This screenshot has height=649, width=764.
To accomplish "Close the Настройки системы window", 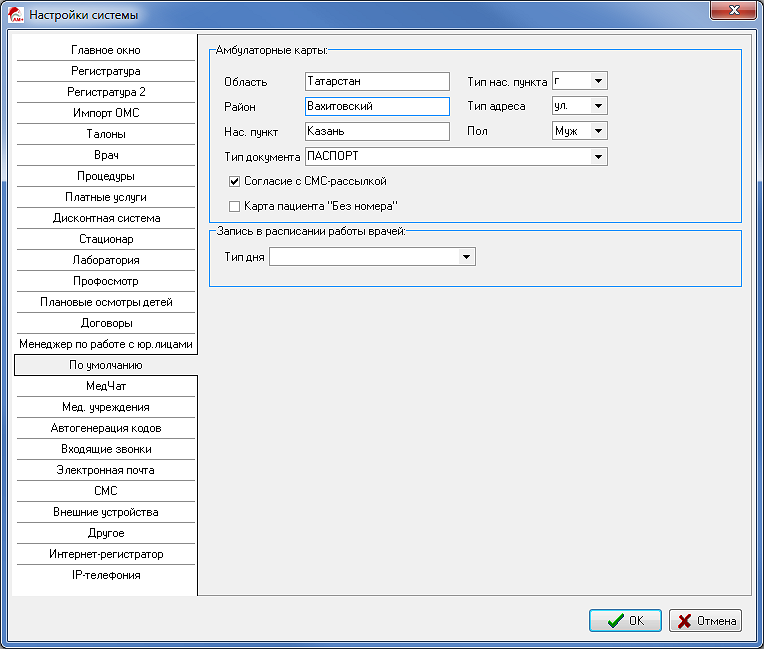I will (x=734, y=10).
